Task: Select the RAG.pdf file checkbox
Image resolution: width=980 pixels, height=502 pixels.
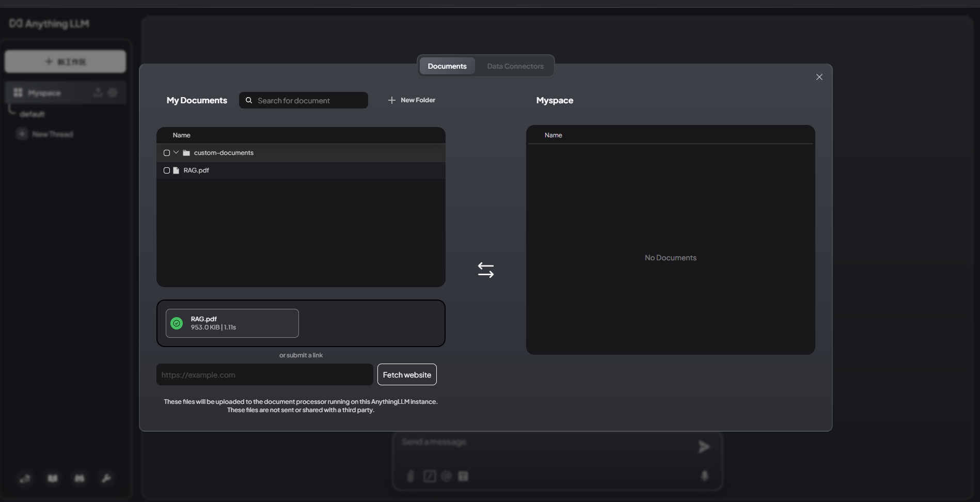Action: [167, 170]
